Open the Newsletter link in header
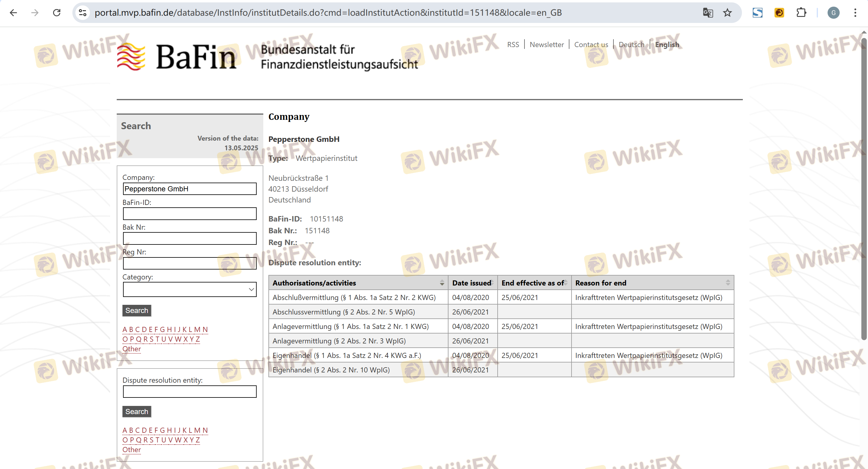The height and width of the screenshot is (469, 868). tap(546, 44)
